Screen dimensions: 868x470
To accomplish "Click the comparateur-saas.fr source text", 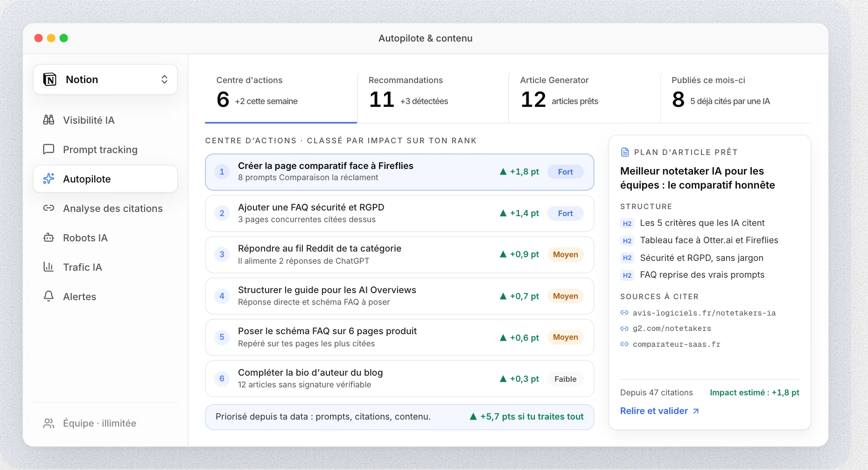I will tap(677, 344).
